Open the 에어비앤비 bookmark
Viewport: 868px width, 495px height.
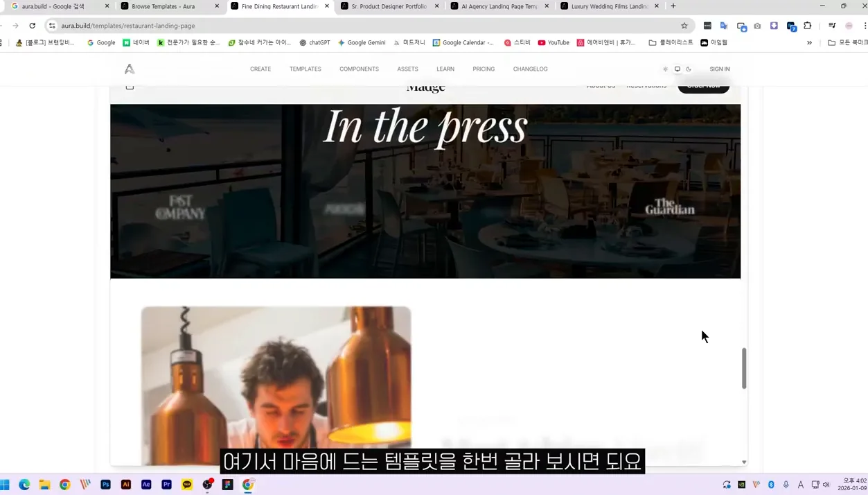pos(606,42)
